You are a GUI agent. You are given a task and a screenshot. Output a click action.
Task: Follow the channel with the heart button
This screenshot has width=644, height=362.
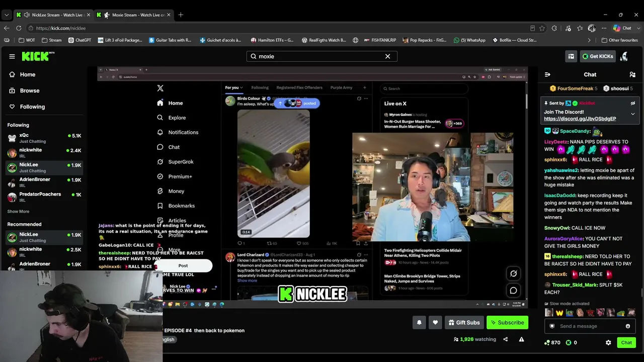435,323
